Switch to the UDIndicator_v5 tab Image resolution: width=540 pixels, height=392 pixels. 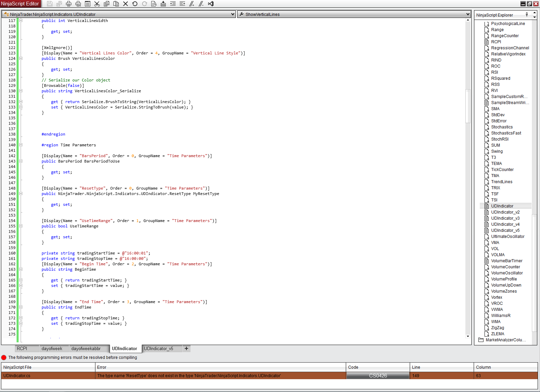(159, 348)
